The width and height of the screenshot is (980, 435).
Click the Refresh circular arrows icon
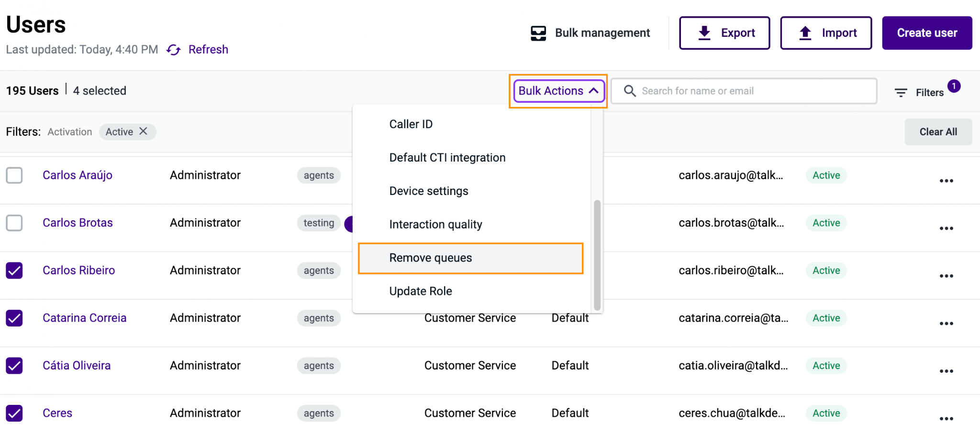point(174,50)
